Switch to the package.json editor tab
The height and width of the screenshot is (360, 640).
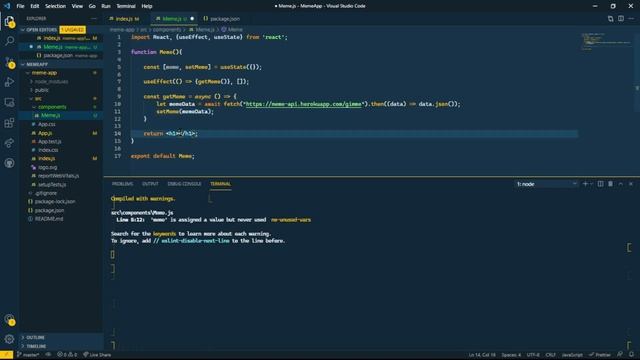[x=222, y=19]
